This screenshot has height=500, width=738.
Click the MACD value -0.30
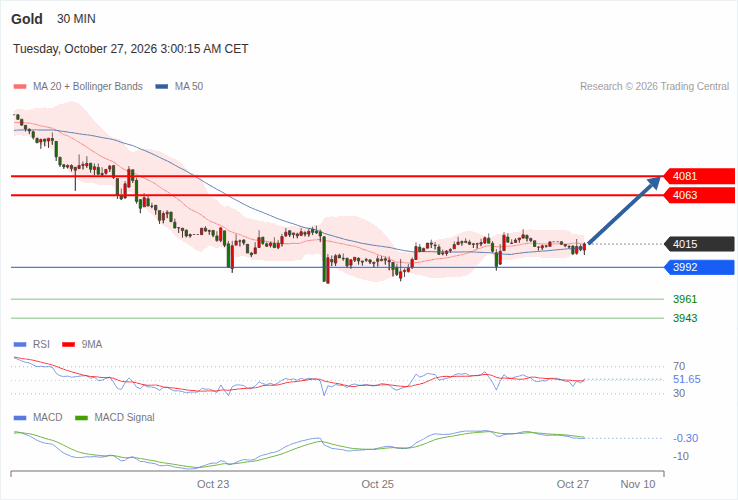686,438
